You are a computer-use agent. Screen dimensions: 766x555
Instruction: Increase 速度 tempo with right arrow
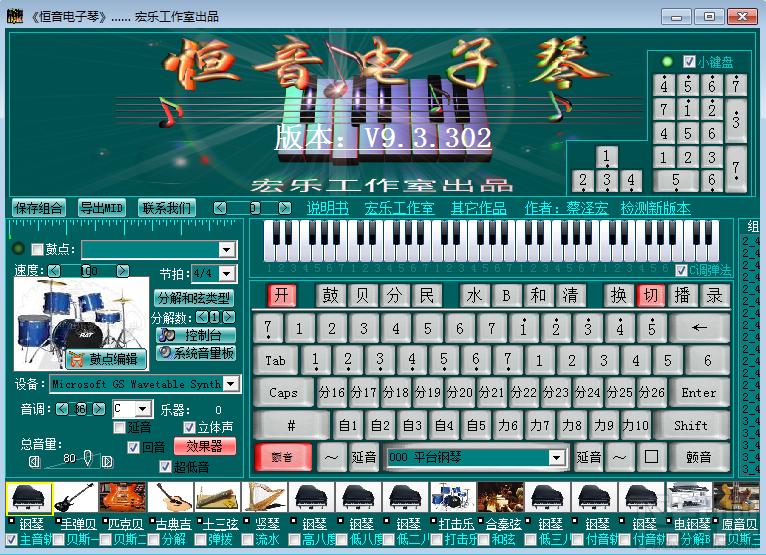(x=123, y=271)
